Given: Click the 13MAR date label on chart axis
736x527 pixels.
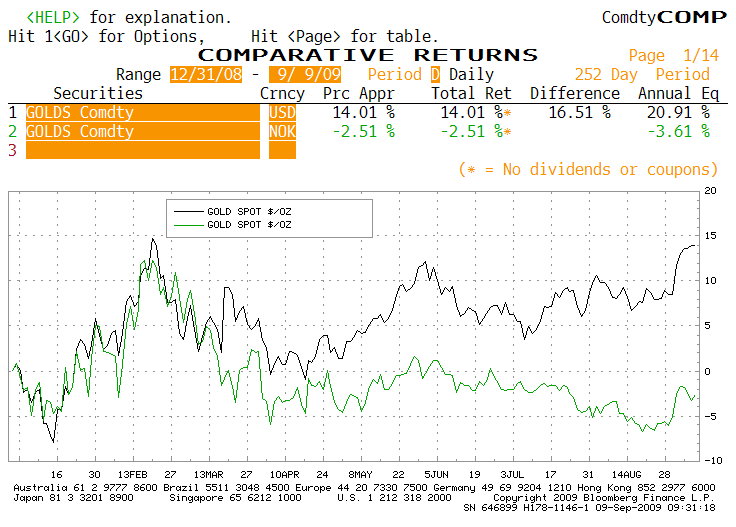Looking at the screenshot, I should point(208,474).
